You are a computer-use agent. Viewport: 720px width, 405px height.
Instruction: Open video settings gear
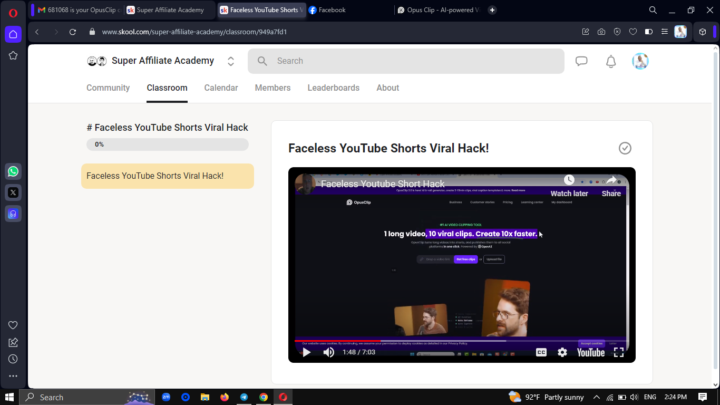click(x=562, y=352)
